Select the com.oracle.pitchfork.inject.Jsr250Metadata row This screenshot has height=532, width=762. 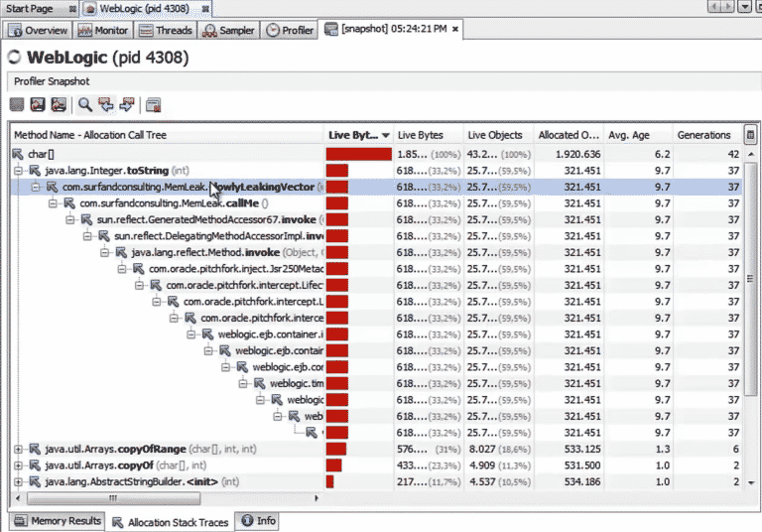pos(377,269)
